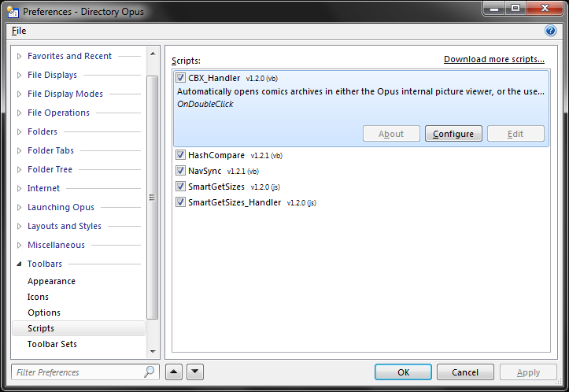The image size is (569, 392).
Task: Select the Icons preferences page
Action: pyautogui.click(x=38, y=297)
